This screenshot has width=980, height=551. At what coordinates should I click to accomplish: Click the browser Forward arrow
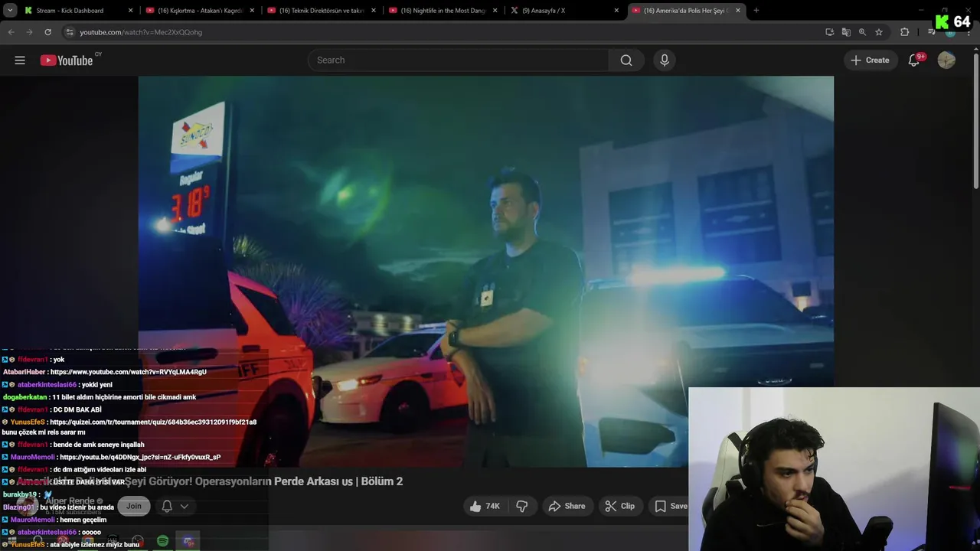pyautogui.click(x=29, y=32)
